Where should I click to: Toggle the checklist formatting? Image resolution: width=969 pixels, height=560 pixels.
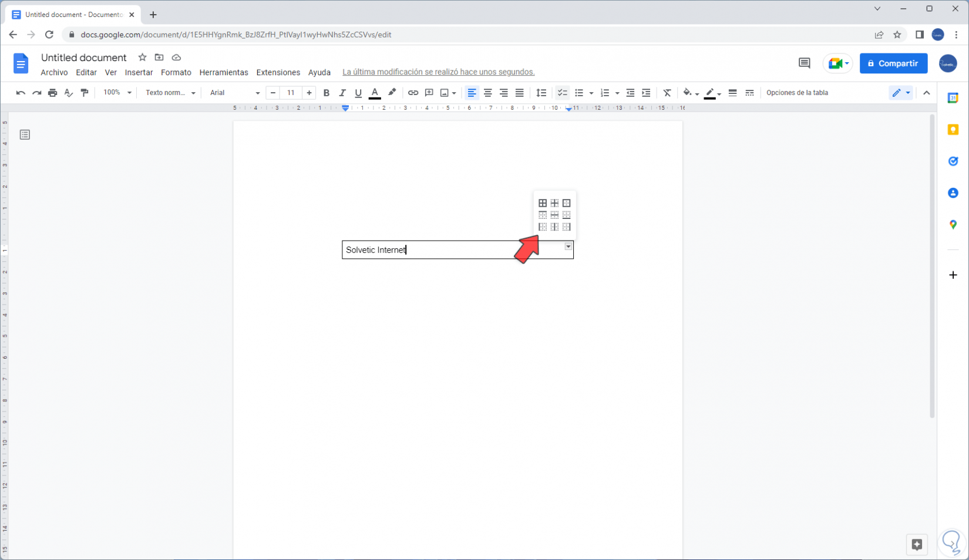point(562,93)
